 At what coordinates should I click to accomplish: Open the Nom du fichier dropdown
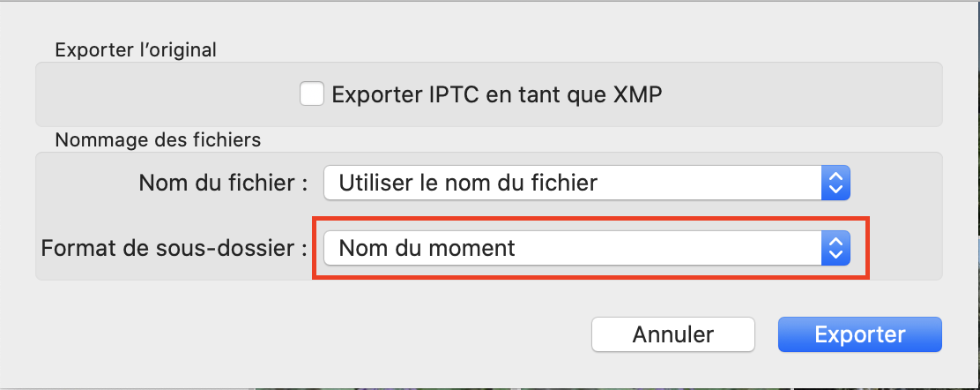585,183
